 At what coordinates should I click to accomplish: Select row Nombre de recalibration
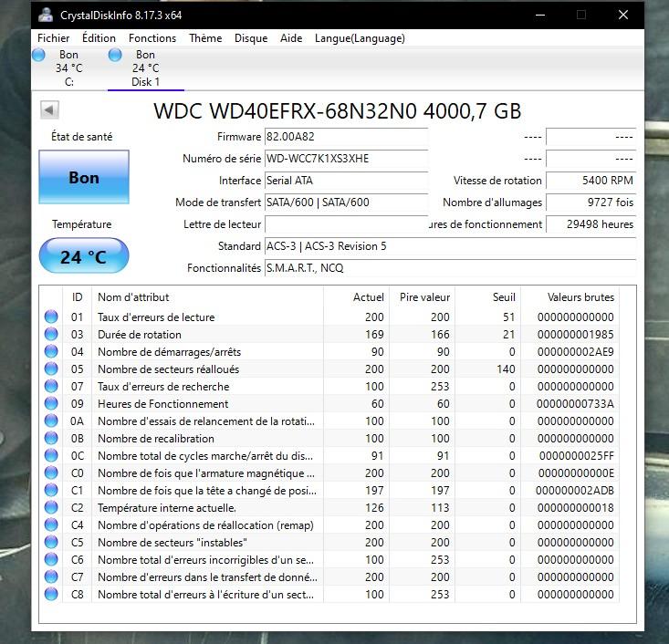[x=329, y=439]
